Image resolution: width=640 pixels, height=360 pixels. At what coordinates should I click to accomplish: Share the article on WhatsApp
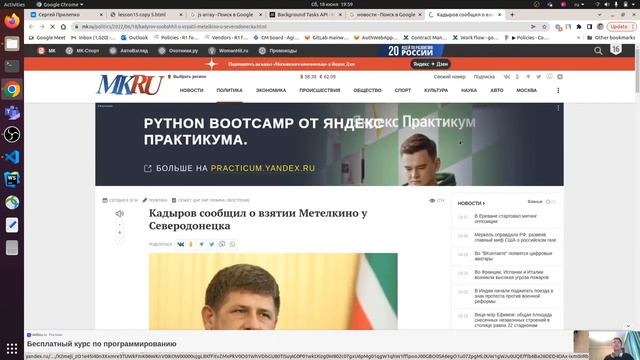pos(232,244)
